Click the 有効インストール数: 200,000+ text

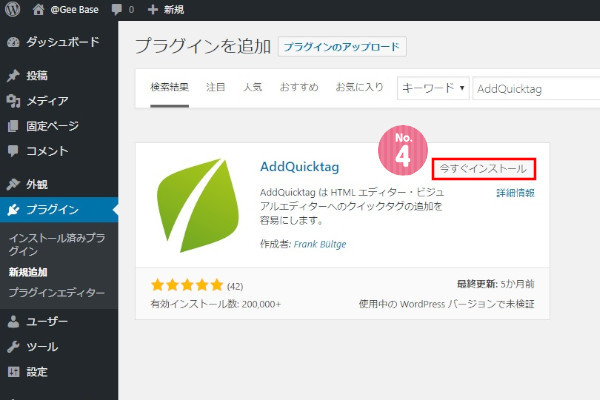pos(216,304)
